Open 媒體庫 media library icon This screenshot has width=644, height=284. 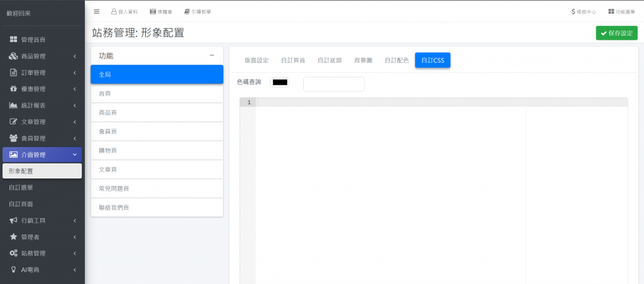point(153,11)
